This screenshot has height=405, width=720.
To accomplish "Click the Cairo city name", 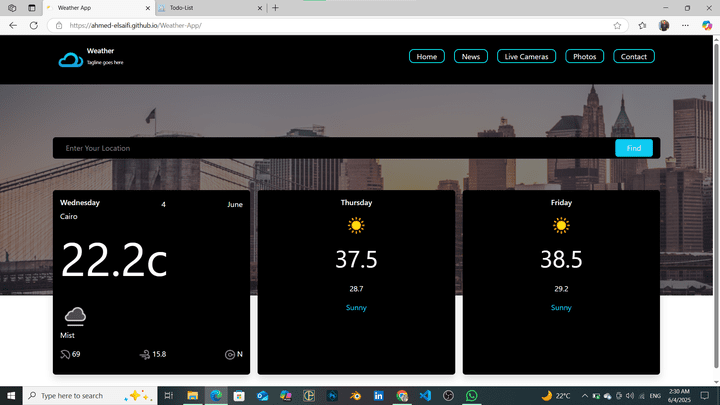I will [x=68, y=216].
